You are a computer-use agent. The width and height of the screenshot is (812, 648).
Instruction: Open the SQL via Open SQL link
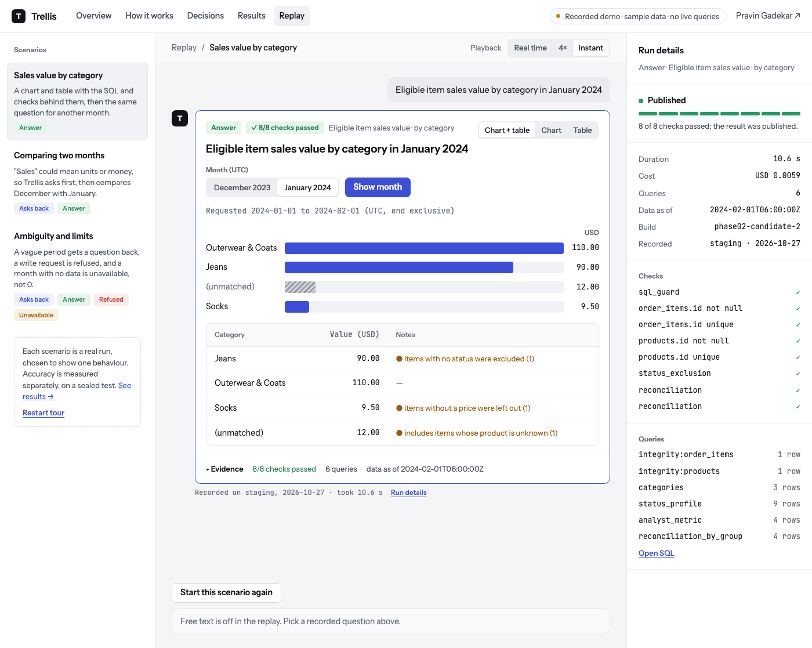pos(656,553)
